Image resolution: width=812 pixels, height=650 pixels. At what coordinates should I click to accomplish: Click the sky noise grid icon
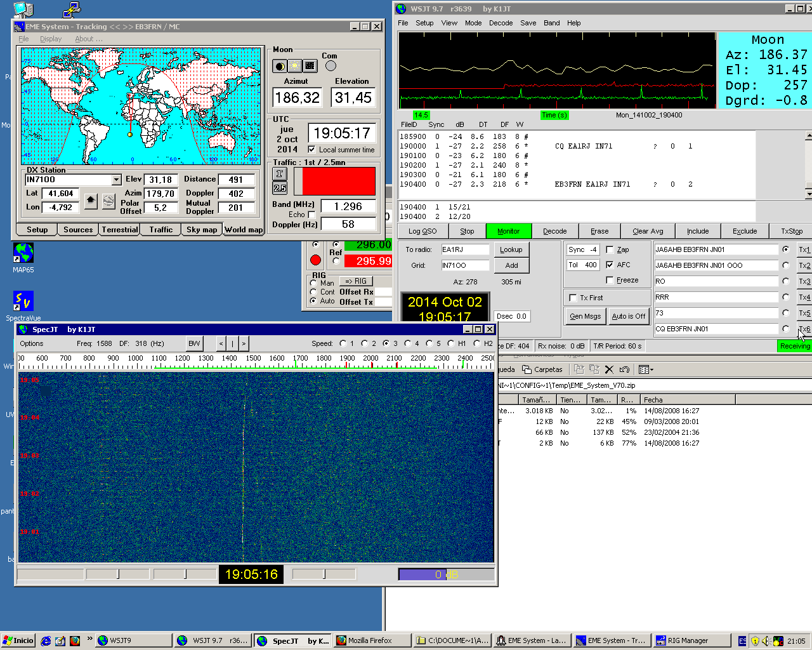click(x=310, y=66)
